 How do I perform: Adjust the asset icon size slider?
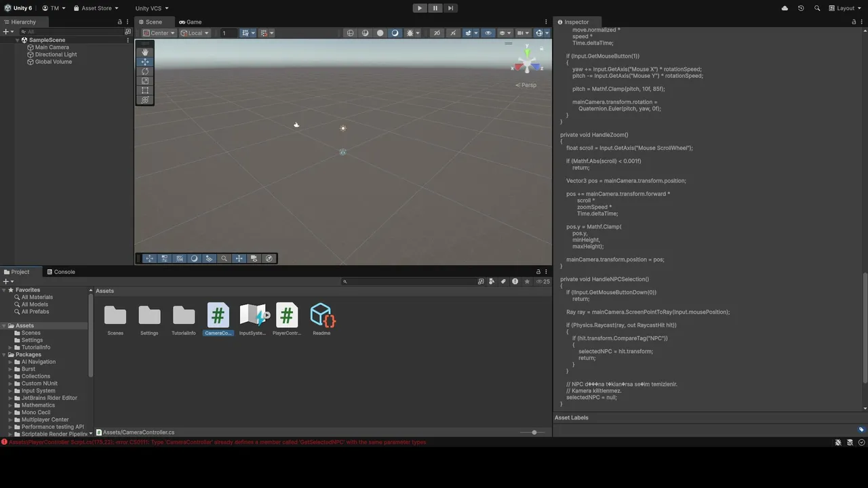pyautogui.click(x=534, y=432)
